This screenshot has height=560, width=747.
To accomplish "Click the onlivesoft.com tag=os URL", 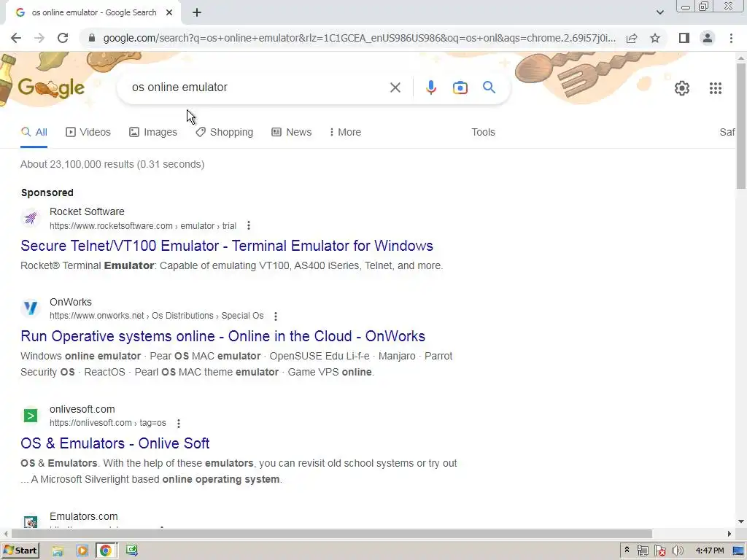I will click(x=108, y=423).
